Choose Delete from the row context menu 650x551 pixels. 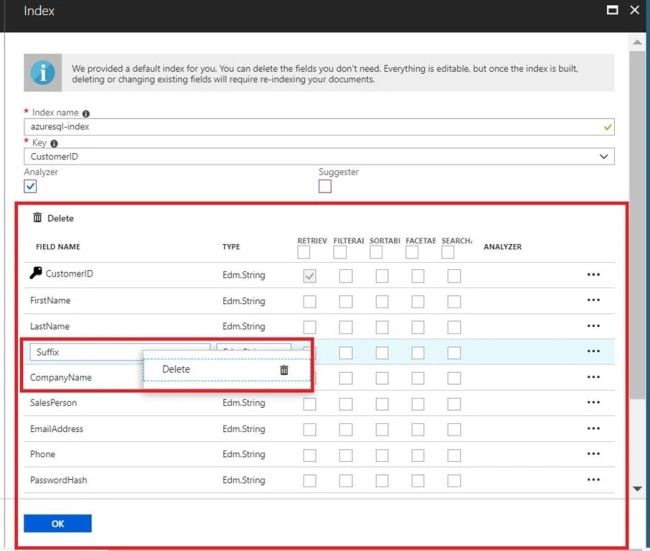tap(226, 369)
